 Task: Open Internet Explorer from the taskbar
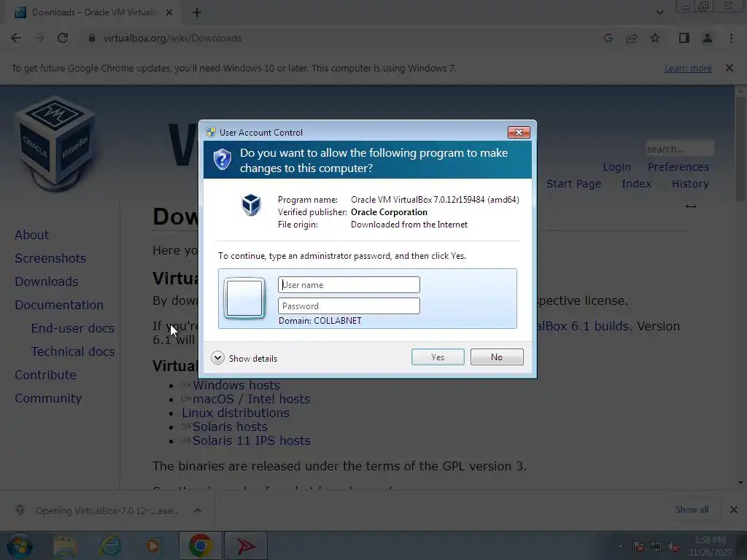tap(109, 545)
